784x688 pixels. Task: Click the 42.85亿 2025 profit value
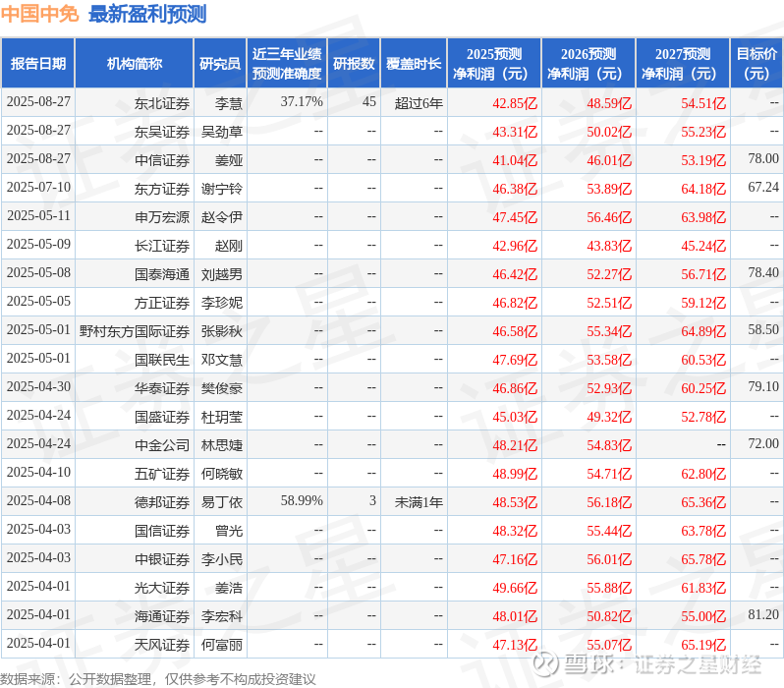(x=515, y=103)
